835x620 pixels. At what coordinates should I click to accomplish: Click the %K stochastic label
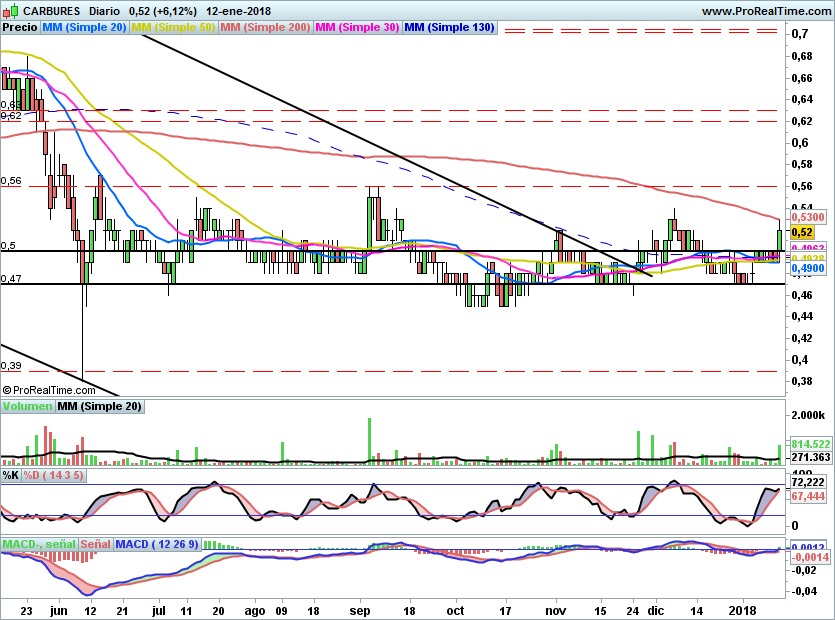coord(10,475)
